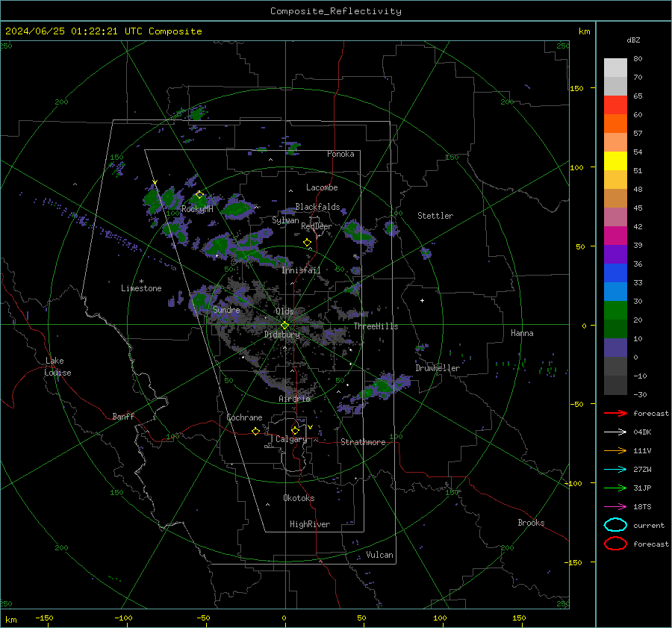Click the cyan current ellipse symbol

pyautogui.click(x=615, y=525)
